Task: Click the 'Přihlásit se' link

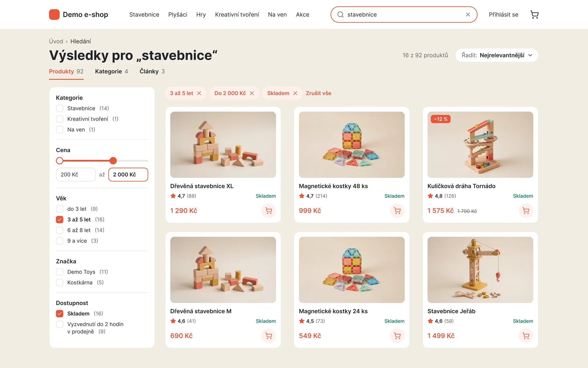Action: click(503, 14)
